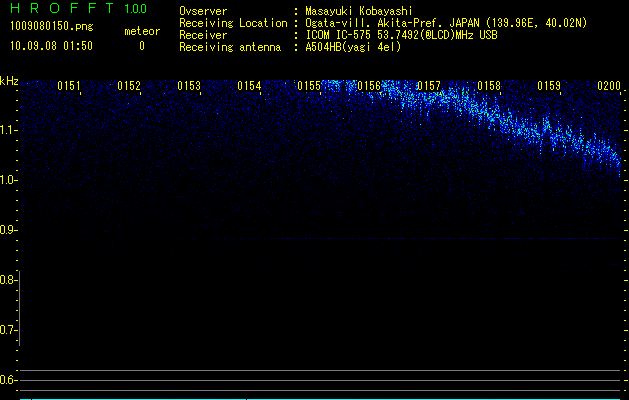Select the filename 1009080150.png
This screenshot has height=400, width=629.
(x=52, y=26)
